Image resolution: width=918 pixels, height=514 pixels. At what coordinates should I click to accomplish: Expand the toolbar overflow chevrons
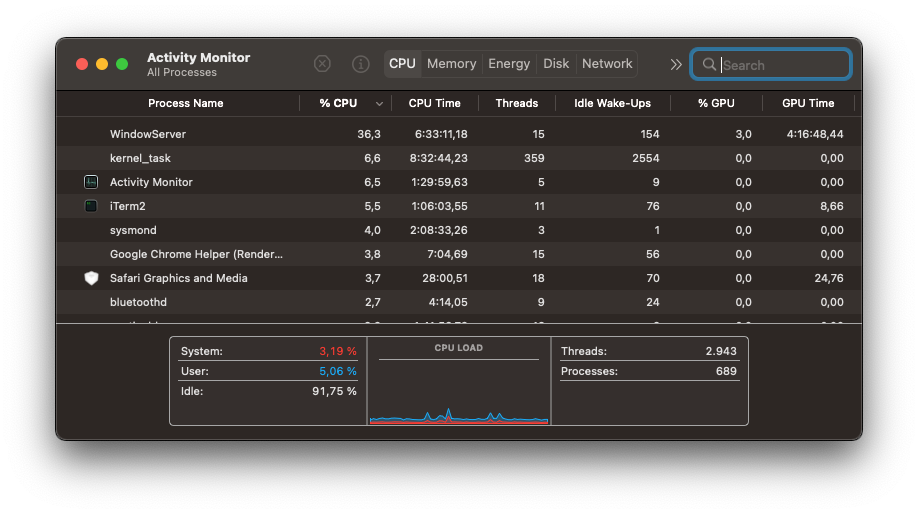tap(676, 64)
